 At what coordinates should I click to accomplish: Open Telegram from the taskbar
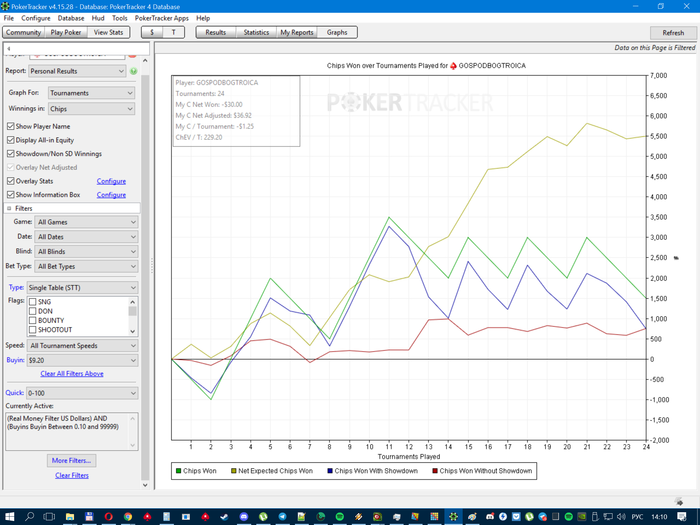tap(282, 517)
